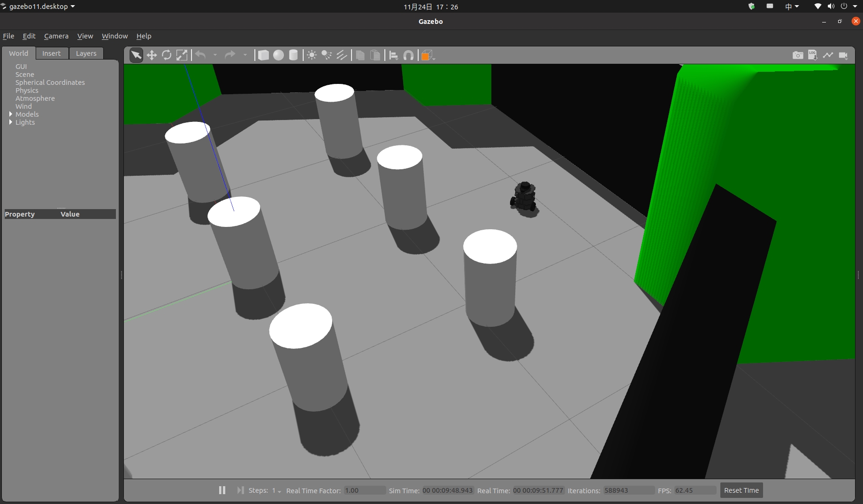This screenshot has width=863, height=504.
Task: Open the plotting utility icon
Action: 828,55
